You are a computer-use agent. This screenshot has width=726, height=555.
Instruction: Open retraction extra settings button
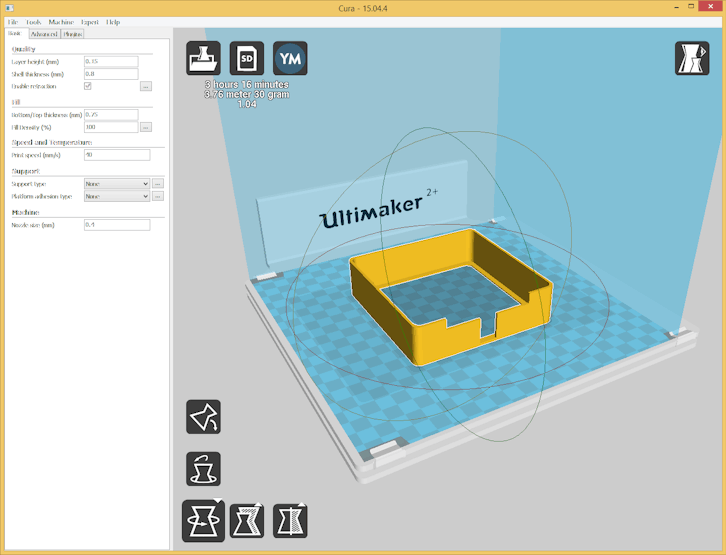146,87
